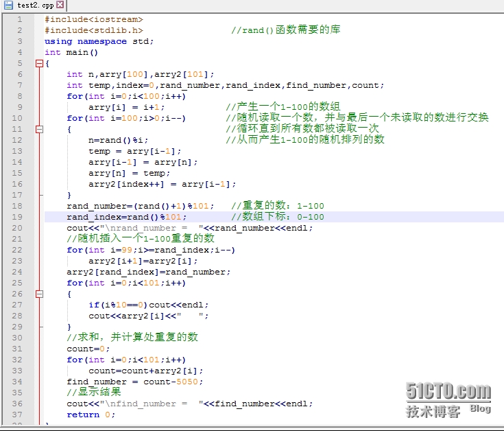Click 'cout<<arry2[i]<<" ";' statement
This screenshot has width=504, height=431.
coord(149,316)
